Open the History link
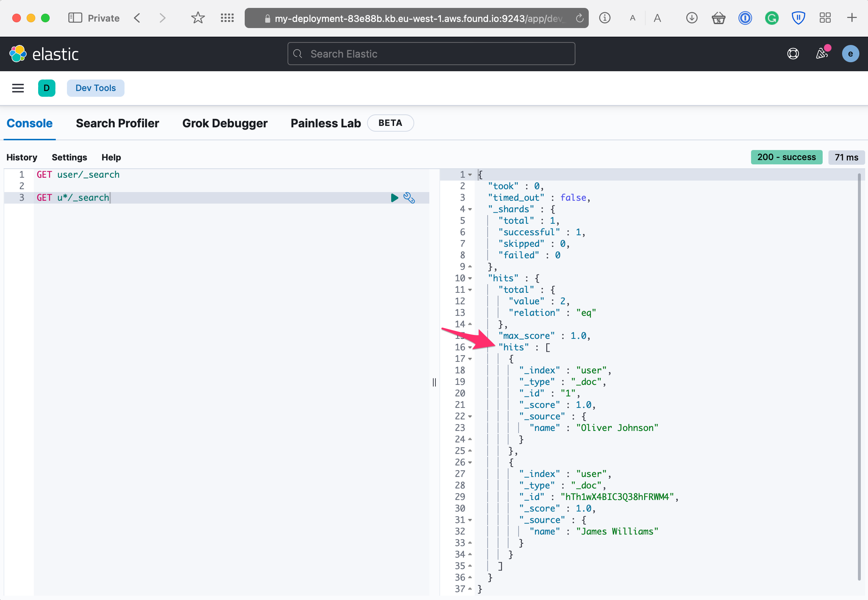 pos(22,157)
